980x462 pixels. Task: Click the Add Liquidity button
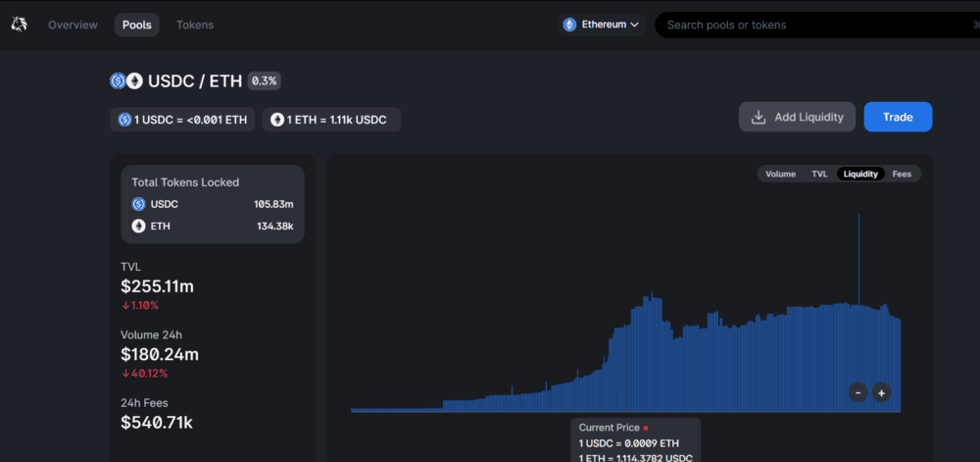coord(797,117)
